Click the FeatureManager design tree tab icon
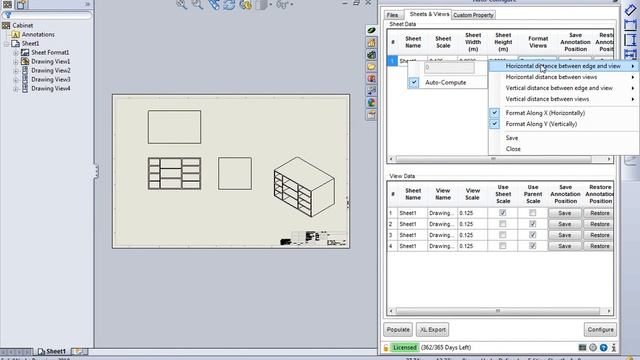Screen dimensions: 640x360 (x=7, y=4)
